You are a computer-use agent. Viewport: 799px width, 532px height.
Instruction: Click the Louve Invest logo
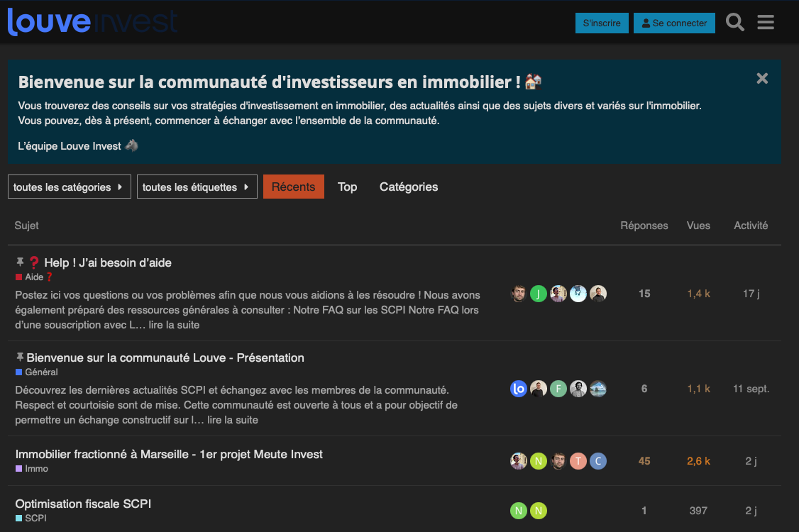(92, 22)
